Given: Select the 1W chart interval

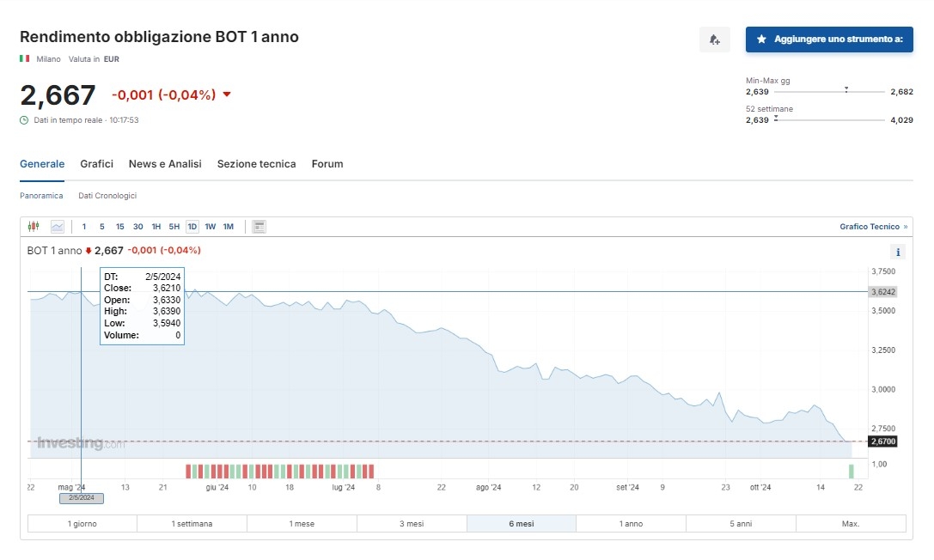Looking at the screenshot, I should 211,227.
